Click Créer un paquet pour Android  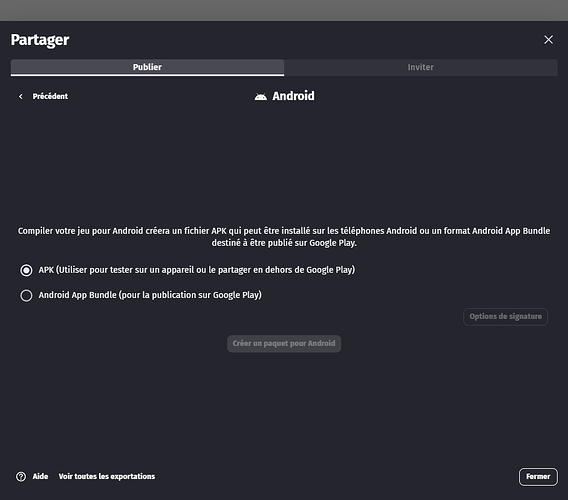tap(284, 343)
